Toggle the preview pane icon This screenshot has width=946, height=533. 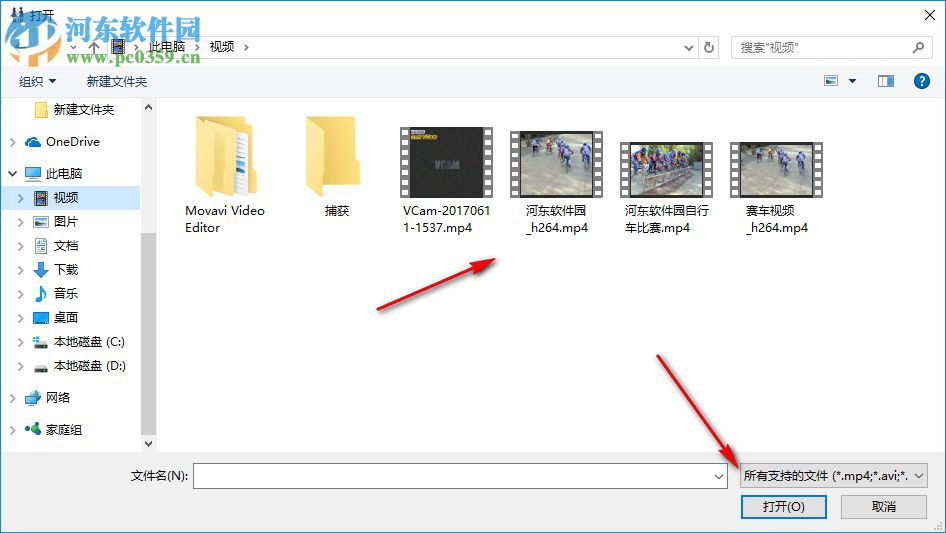click(x=885, y=81)
